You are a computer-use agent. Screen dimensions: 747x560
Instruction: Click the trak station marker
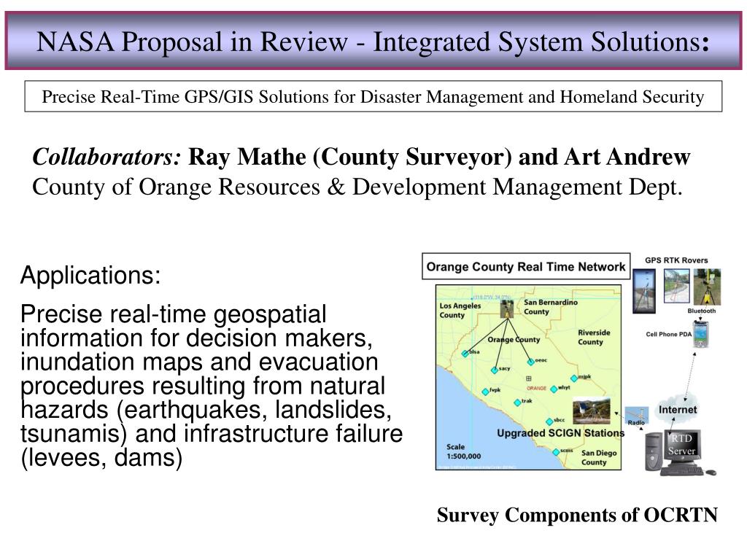point(517,402)
